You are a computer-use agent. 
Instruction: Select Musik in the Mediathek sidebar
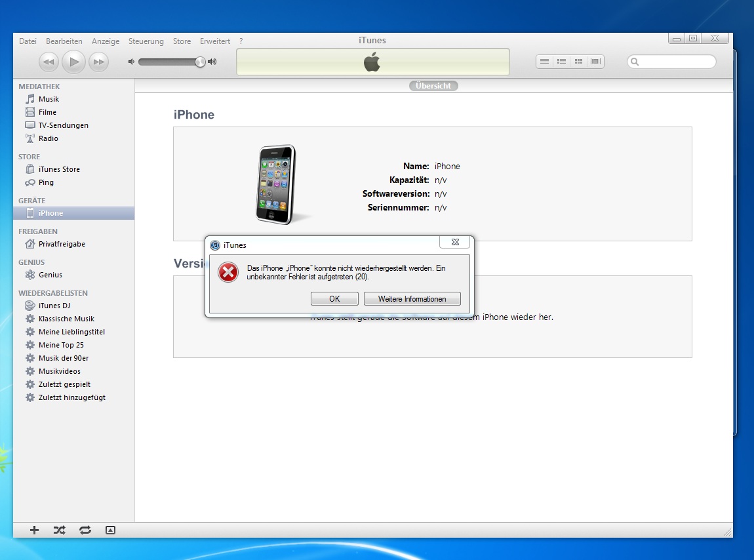point(49,99)
